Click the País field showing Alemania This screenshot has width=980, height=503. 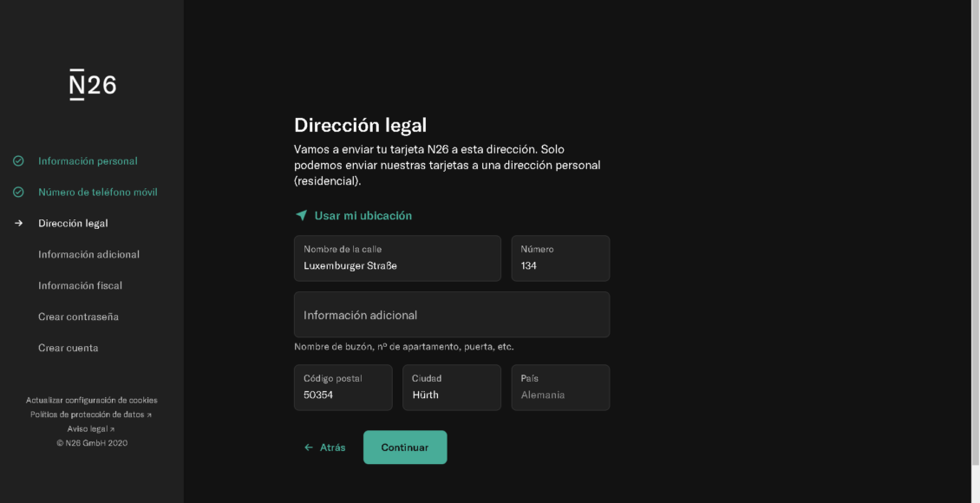[x=560, y=388]
